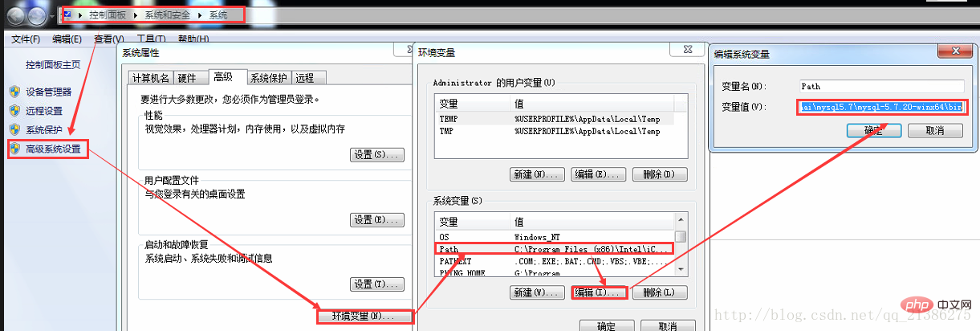
Task: Click the 变量值 input field
Action: click(881, 106)
